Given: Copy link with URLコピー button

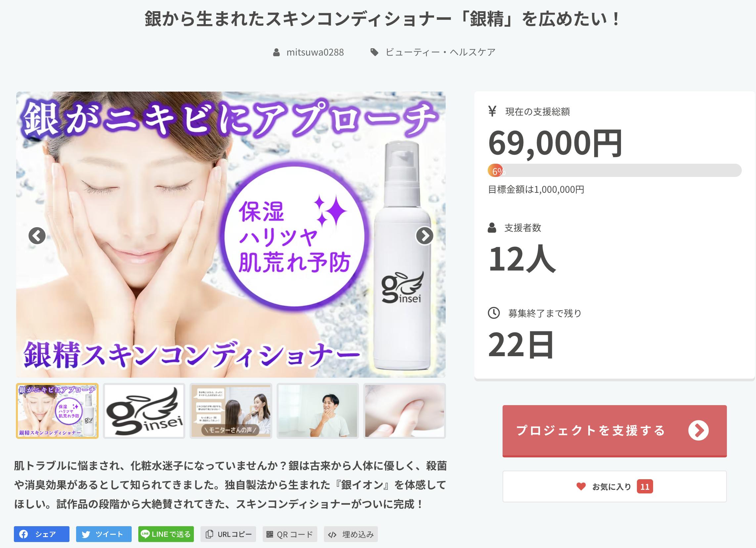Looking at the screenshot, I should (x=228, y=534).
